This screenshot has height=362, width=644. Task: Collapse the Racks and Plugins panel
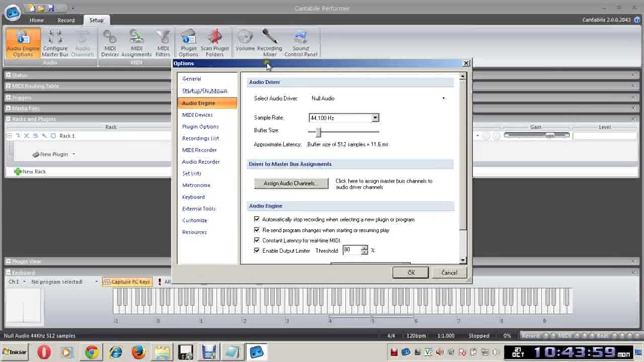pos(9,119)
